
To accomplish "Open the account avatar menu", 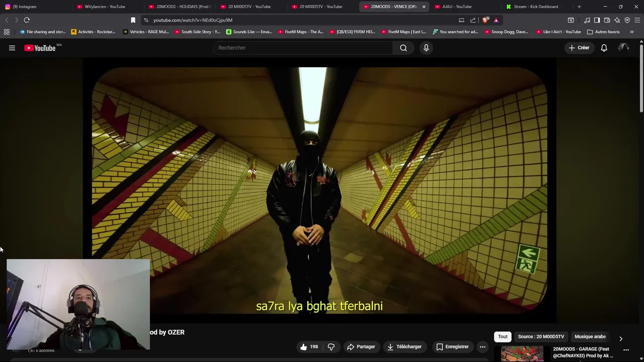I will pos(623,48).
